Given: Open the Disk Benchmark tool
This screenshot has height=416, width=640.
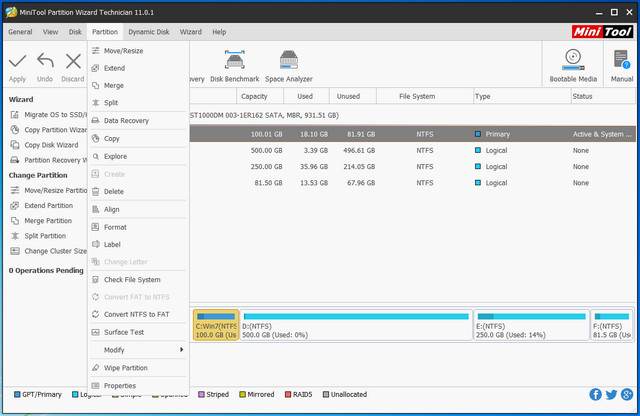Looking at the screenshot, I should pyautogui.click(x=235, y=67).
